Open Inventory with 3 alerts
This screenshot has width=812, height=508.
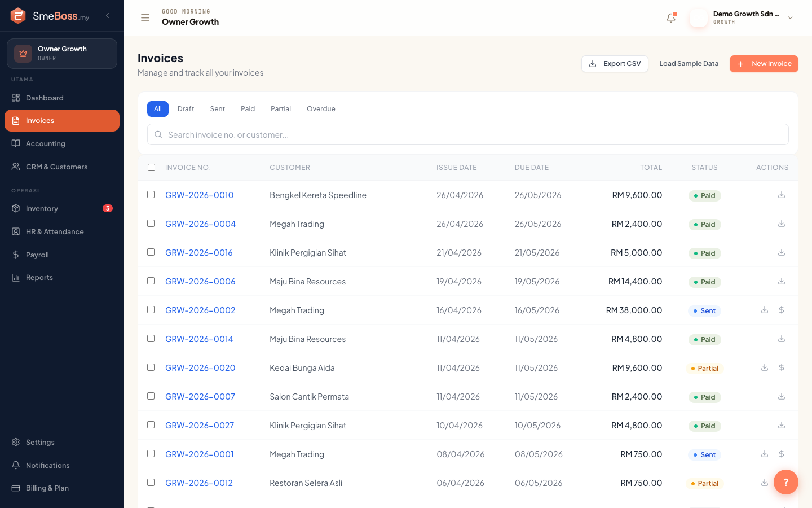[x=62, y=208]
